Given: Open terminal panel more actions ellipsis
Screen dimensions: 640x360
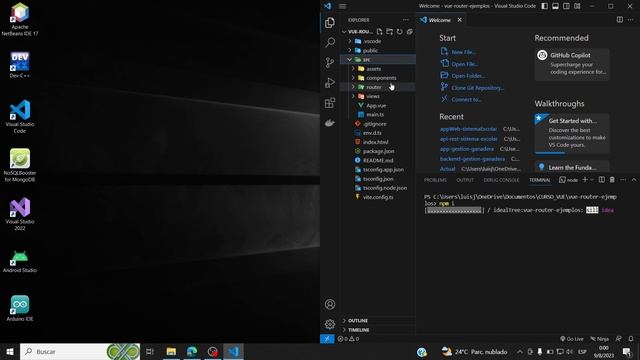Looking at the screenshot, I should 623,180.
